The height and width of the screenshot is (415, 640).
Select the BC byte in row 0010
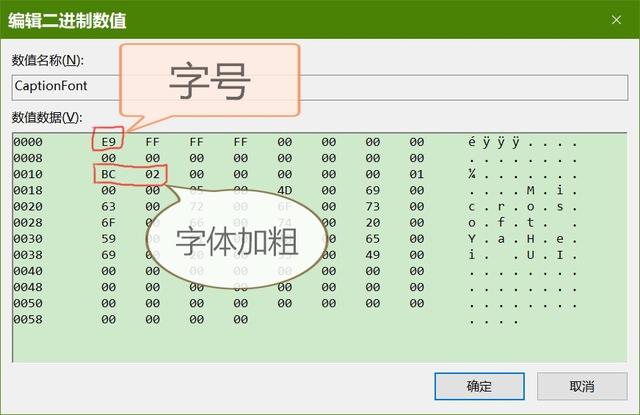[109, 174]
